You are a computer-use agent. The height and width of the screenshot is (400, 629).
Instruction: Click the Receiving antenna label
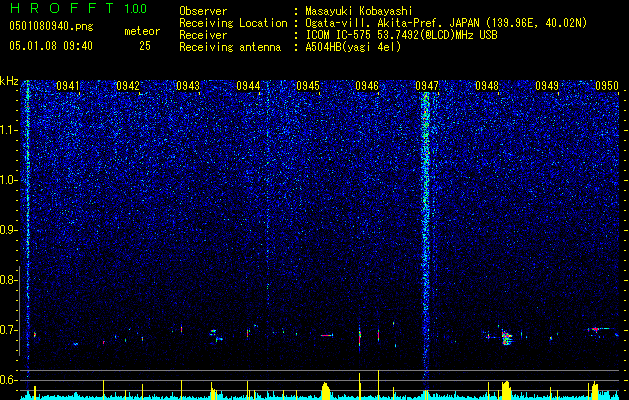230,47
